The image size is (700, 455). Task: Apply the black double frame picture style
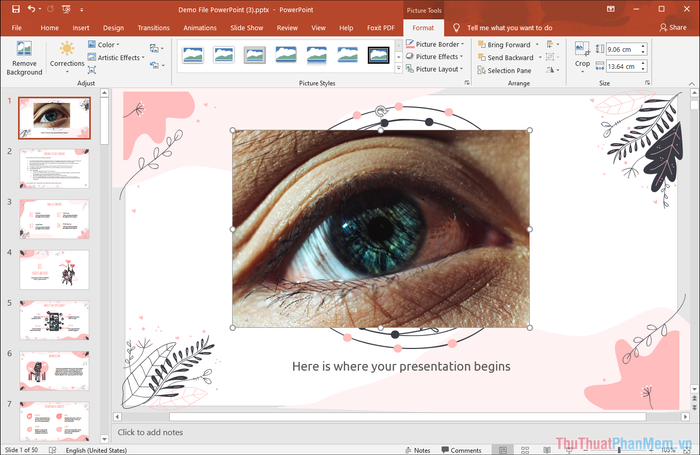click(379, 55)
